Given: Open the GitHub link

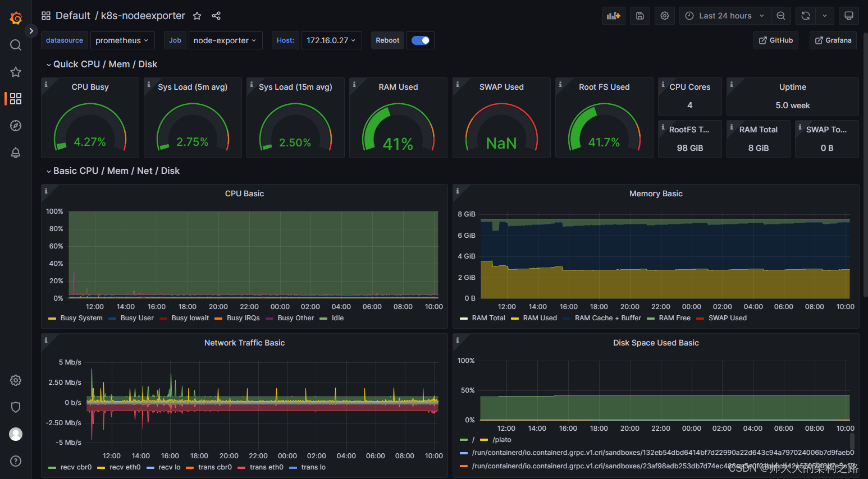Looking at the screenshot, I should (776, 40).
